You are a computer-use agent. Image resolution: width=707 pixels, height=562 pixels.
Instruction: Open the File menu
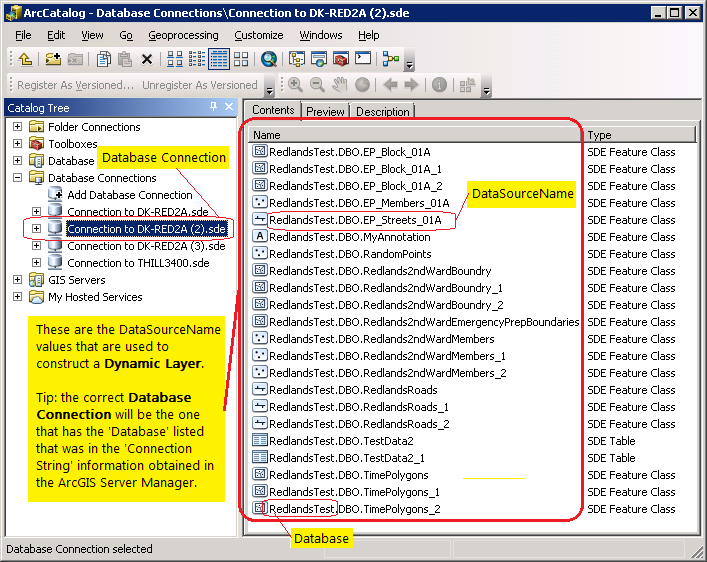[x=23, y=35]
